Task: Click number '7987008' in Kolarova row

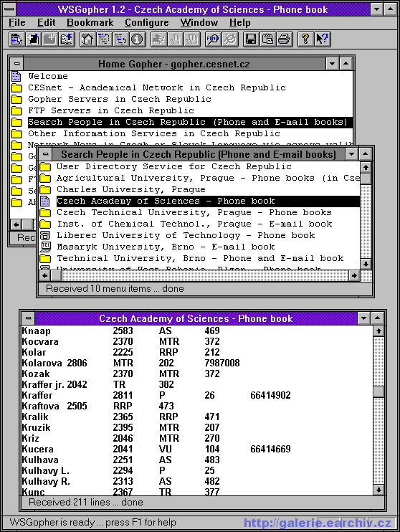Action: tap(222, 363)
